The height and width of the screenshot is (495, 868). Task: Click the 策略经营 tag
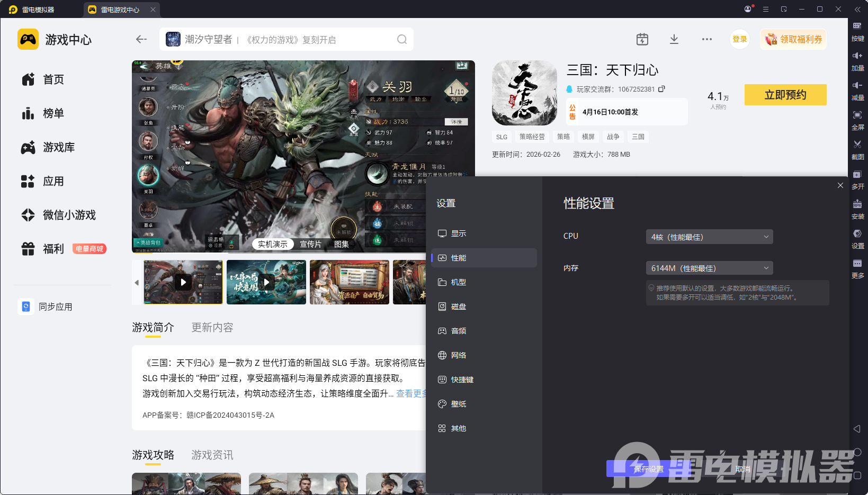[532, 137]
